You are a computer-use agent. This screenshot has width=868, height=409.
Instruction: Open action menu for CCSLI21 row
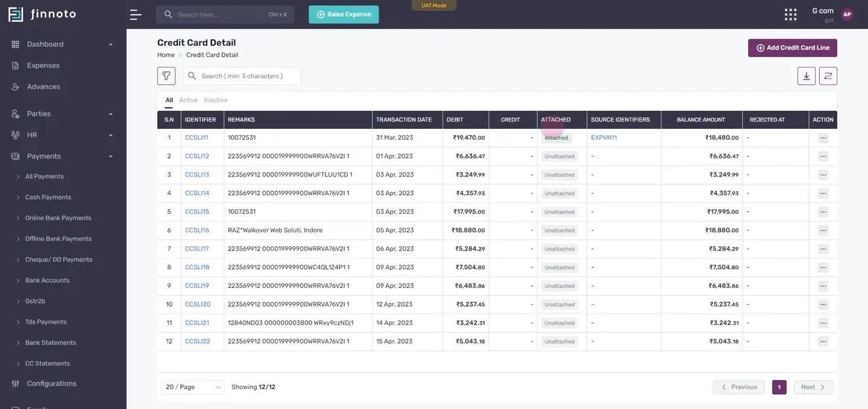[823, 323]
